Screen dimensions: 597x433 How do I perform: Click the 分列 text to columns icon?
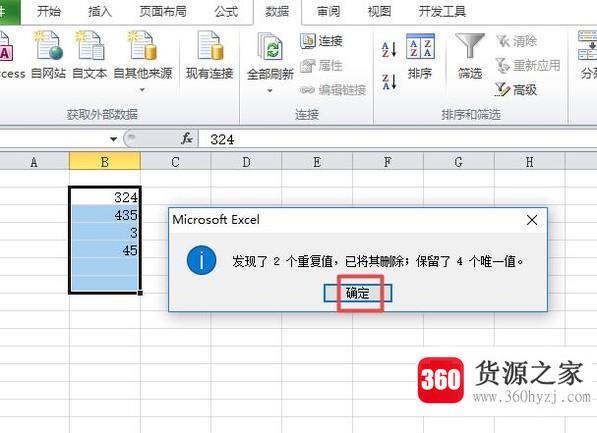tap(587, 46)
